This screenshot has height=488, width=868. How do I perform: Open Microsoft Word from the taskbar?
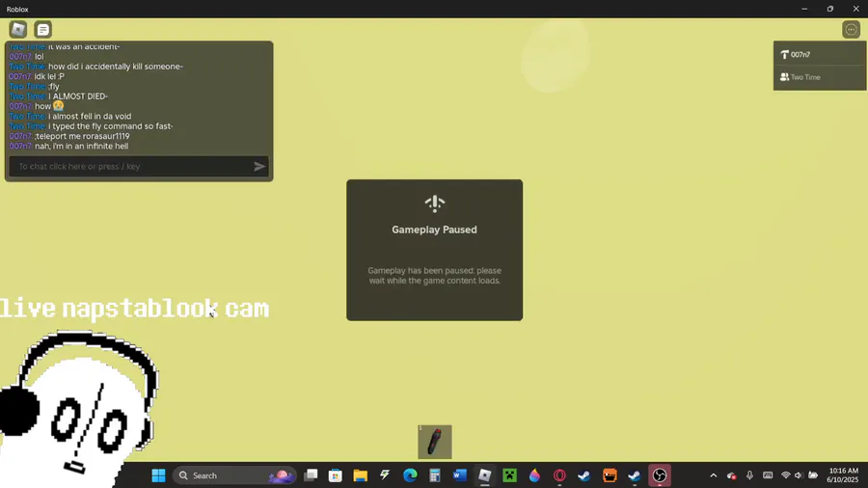click(459, 475)
